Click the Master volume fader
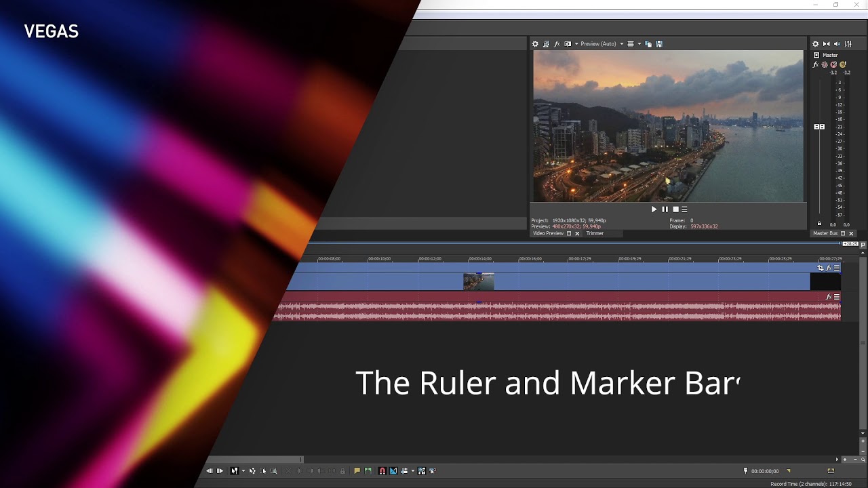The height and width of the screenshot is (488, 868). pyautogui.click(x=819, y=126)
